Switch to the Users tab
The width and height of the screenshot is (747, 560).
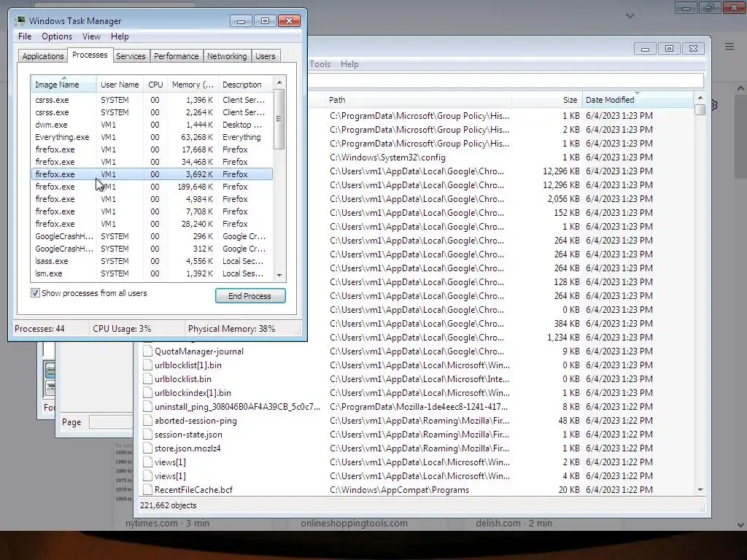click(266, 56)
